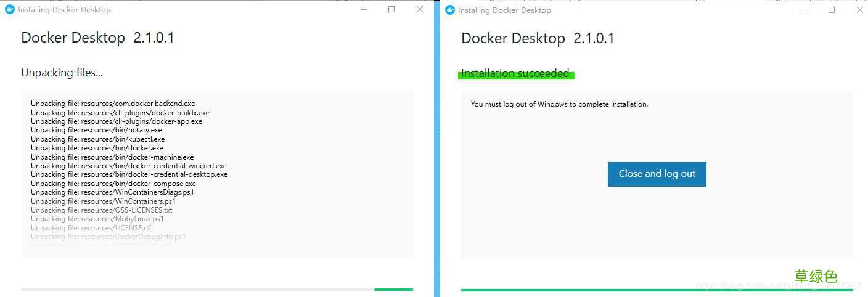Click log line for bin/docker-compose.exe
This screenshot has width=868, height=297.
(x=113, y=184)
